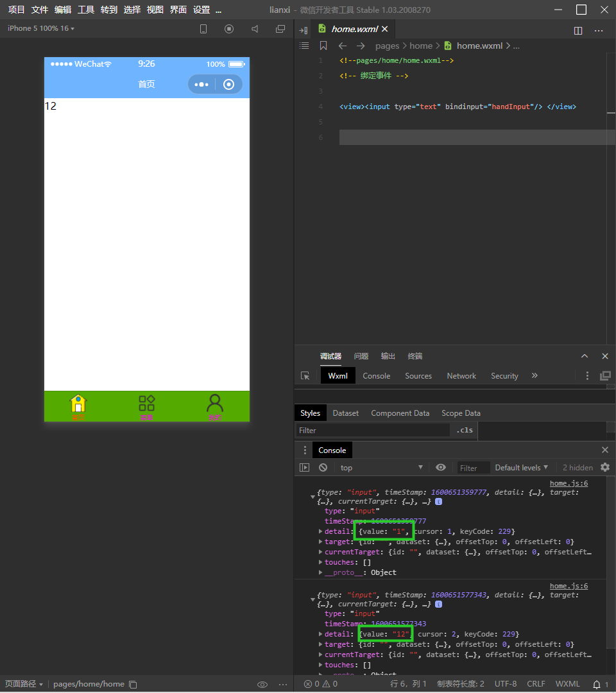
Task: Open console drawer vertical dots menu
Action: tap(304, 450)
